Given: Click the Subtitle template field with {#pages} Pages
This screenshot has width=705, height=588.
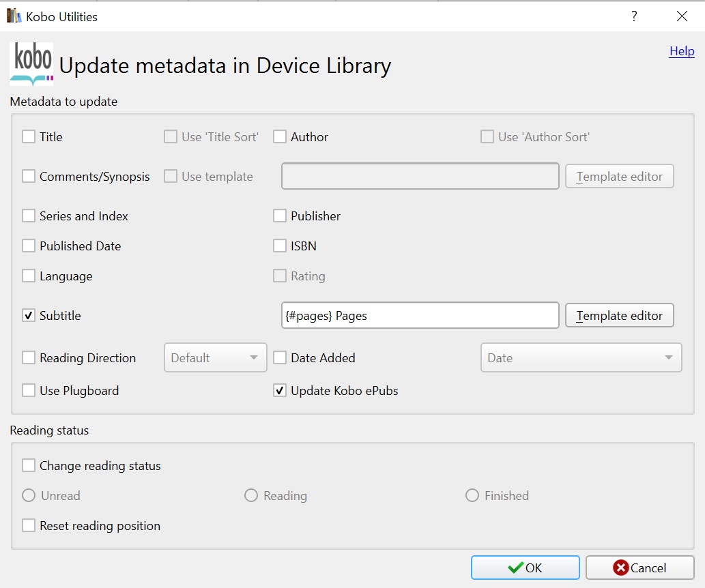Looking at the screenshot, I should pyautogui.click(x=420, y=316).
